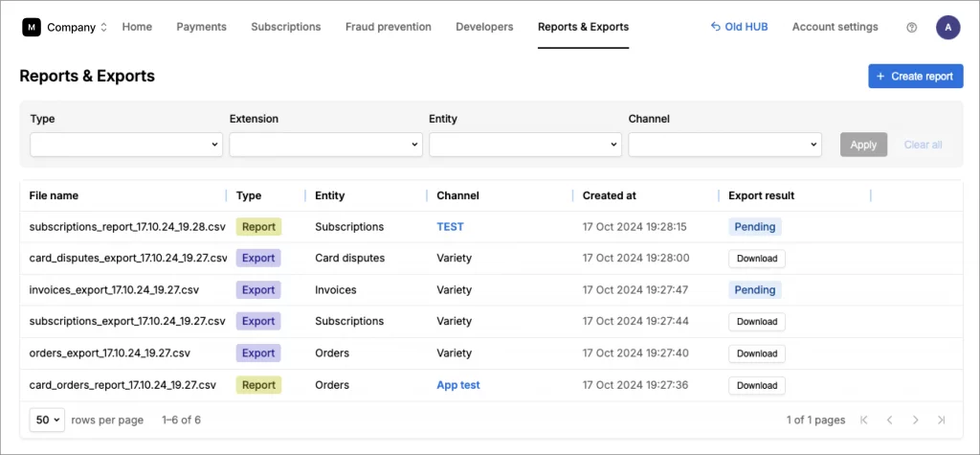Open the TEST channel link
Image resolution: width=980 pixels, height=455 pixels.
(450, 227)
